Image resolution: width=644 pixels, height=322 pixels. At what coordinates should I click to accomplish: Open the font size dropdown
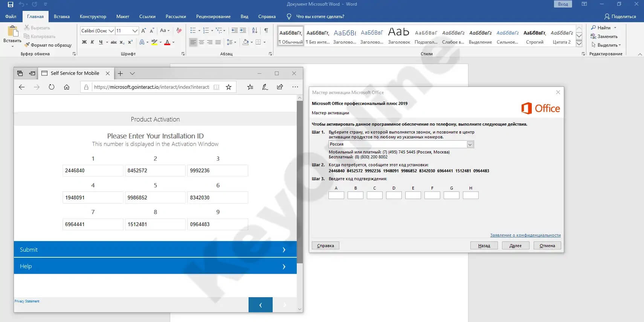[x=135, y=30]
